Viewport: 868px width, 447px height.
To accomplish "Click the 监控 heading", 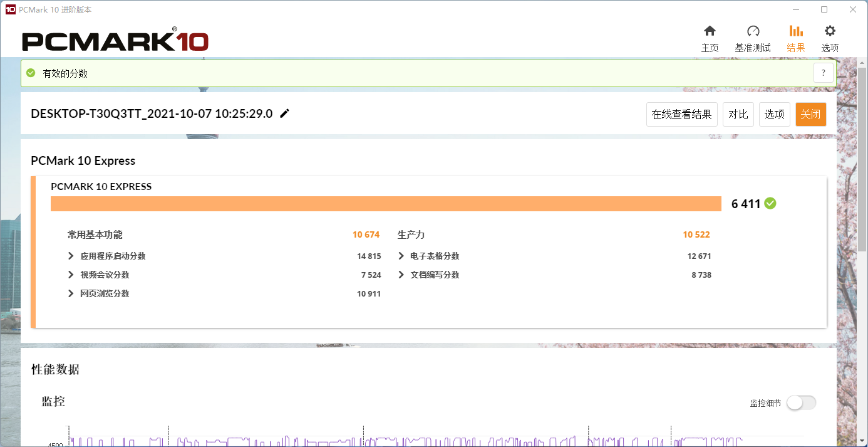I will tap(53, 401).
